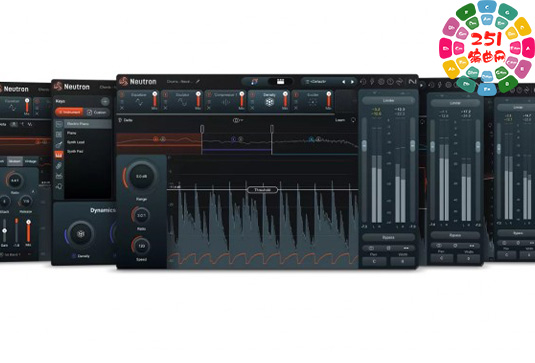Click the stereo link icon under Bypass

371,248
